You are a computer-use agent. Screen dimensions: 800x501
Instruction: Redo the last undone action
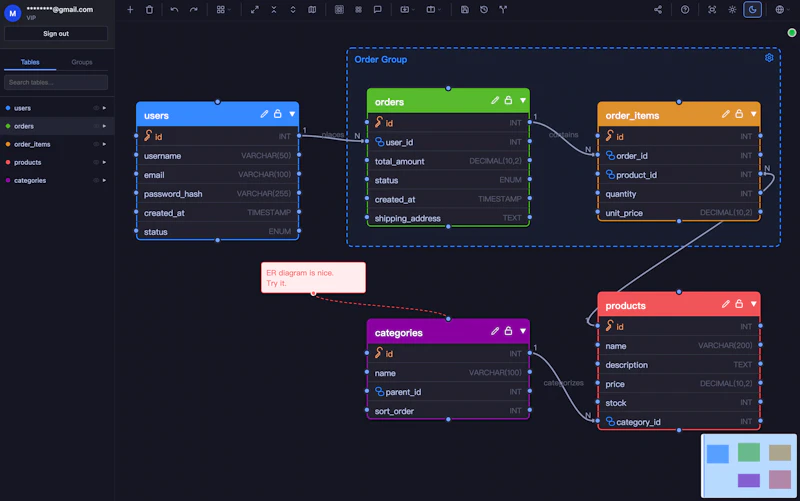(193, 10)
